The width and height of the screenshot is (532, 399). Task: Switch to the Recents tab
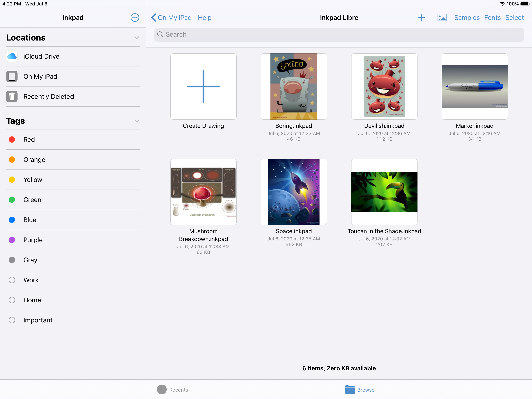[173, 390]
